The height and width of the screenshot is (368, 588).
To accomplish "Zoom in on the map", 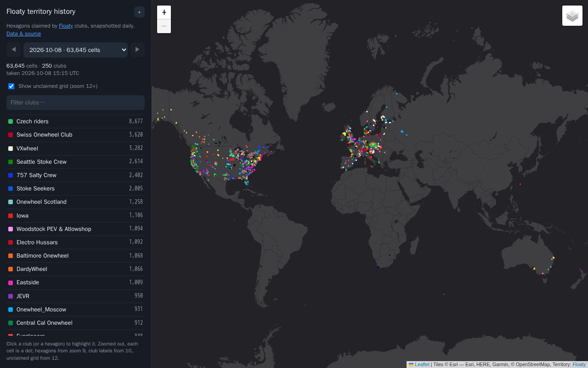I will tap(164, 12).
